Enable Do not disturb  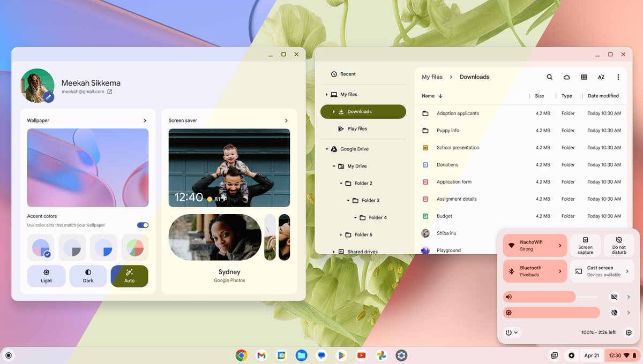tap(619, 245)
